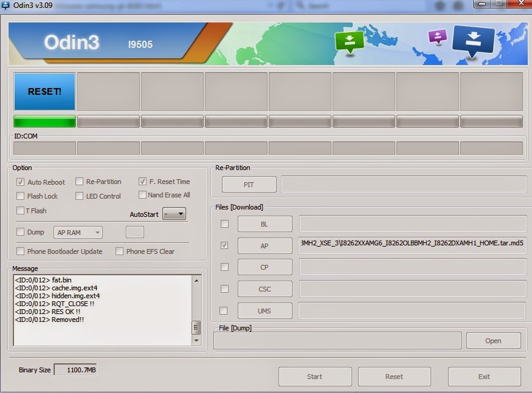Click the File Dump path field
532x393 pixels.
pyautogui.click(x=337, y=340)
